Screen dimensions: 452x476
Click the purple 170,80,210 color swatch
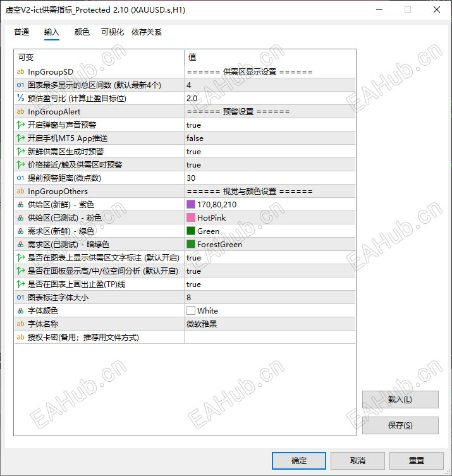191,205
